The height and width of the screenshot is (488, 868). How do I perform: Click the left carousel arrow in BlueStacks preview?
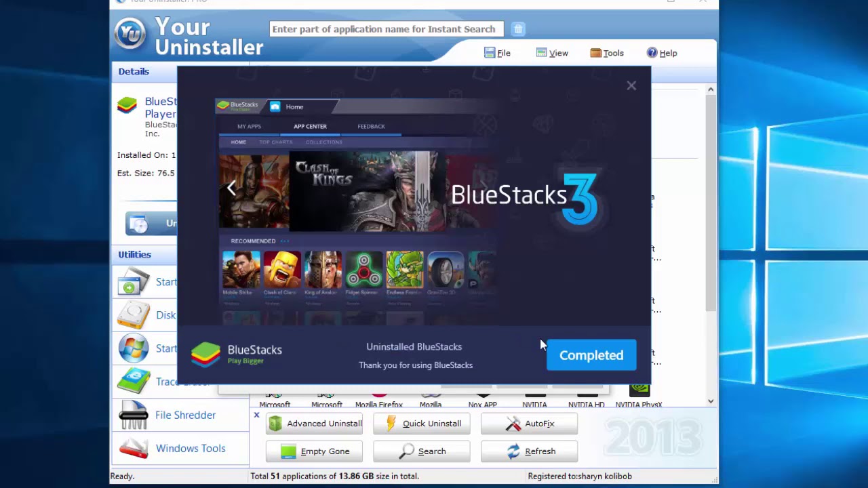pos(231,188)
